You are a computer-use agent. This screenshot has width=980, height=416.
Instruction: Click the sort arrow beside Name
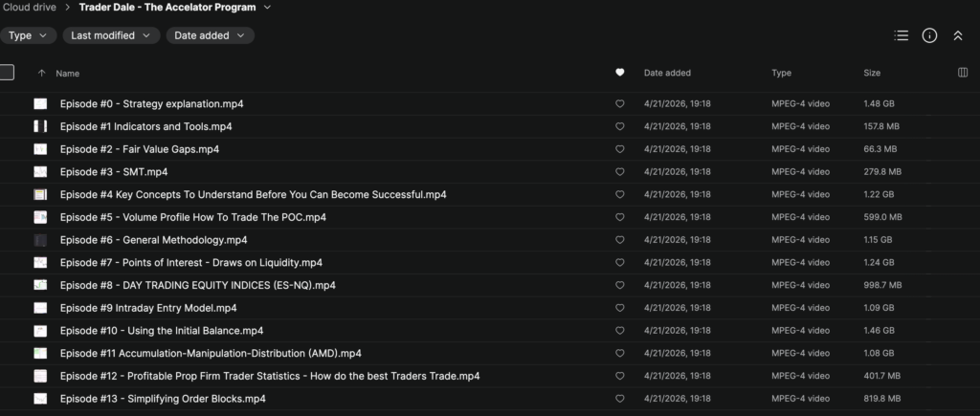pos(41,73)
